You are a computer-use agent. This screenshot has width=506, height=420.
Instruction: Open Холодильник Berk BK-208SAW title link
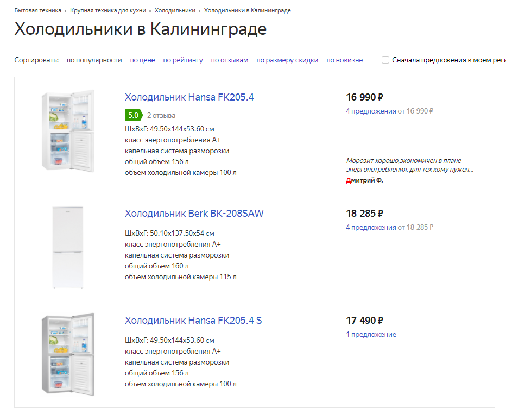point(194,214)
